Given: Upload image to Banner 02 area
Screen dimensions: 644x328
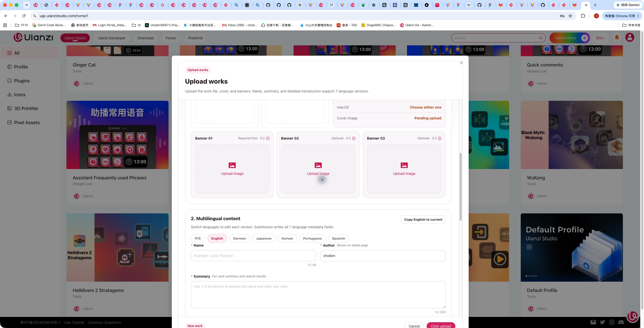Looking at the screenshot, I should [318, 169].
